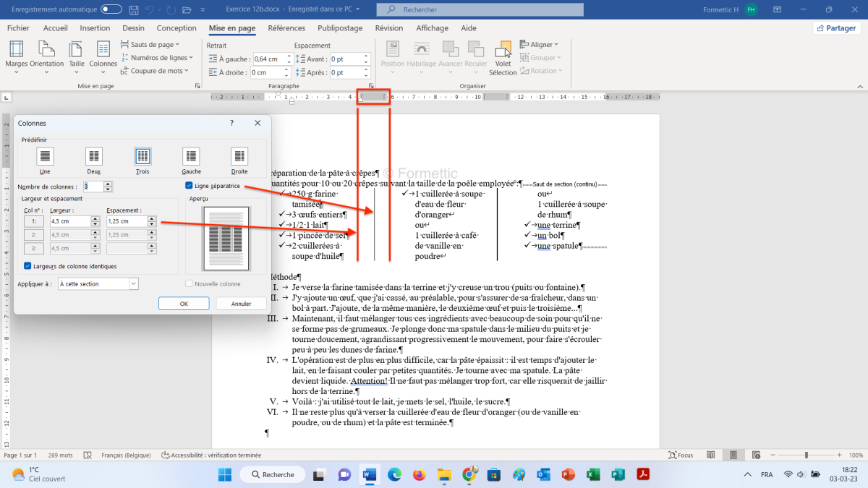This screenshot has width=868, height=488.
Task: Choose the Droite column preset
Action: pyautogui.click(x=239, y=156)
